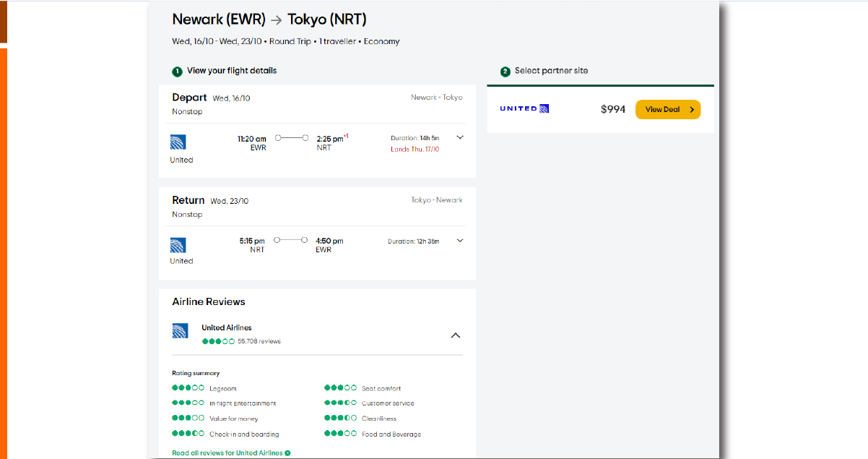The image size is (868, 459).
Task: Click the overall rating bubbles beside 55,708 reviews
Action: point(218,341)
